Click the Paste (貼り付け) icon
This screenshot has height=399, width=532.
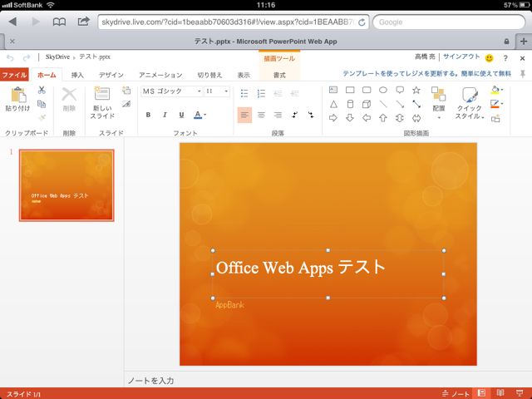[18, 95]
